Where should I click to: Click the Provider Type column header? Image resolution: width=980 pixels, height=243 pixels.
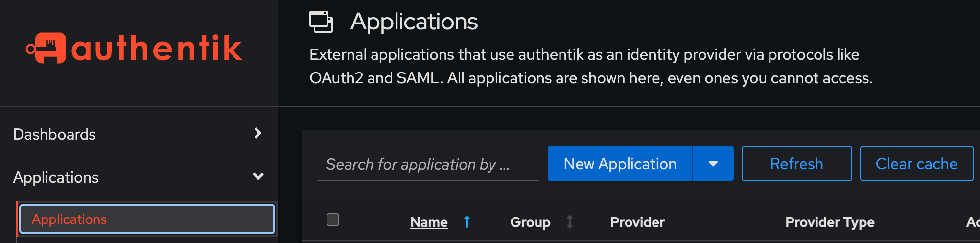pyautogui.click(x=830, y=222)
